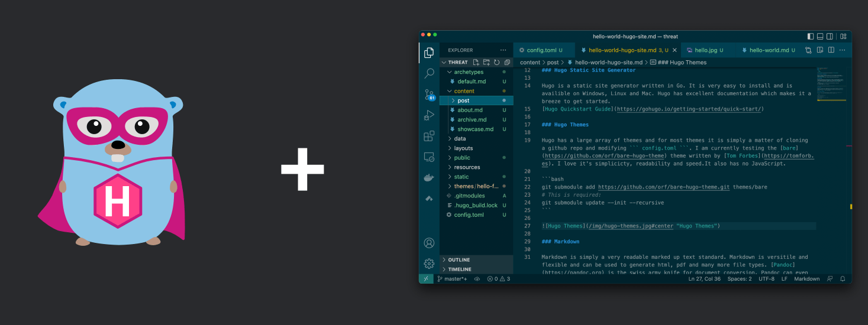Click Ln 27, Col 36 in status bar
Viewport: 868px width, 325px height.
(x=704, y=279)
